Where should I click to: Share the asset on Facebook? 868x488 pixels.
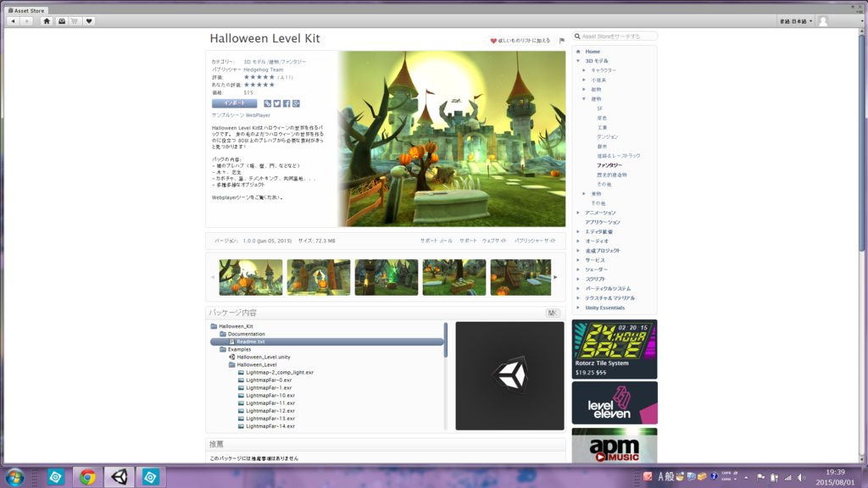(x=287, y=103)
